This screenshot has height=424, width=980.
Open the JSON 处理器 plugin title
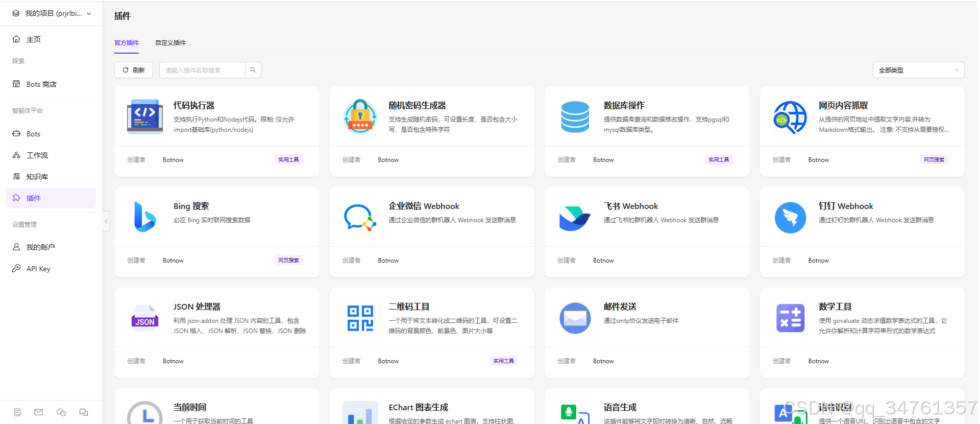coord(197,307)
